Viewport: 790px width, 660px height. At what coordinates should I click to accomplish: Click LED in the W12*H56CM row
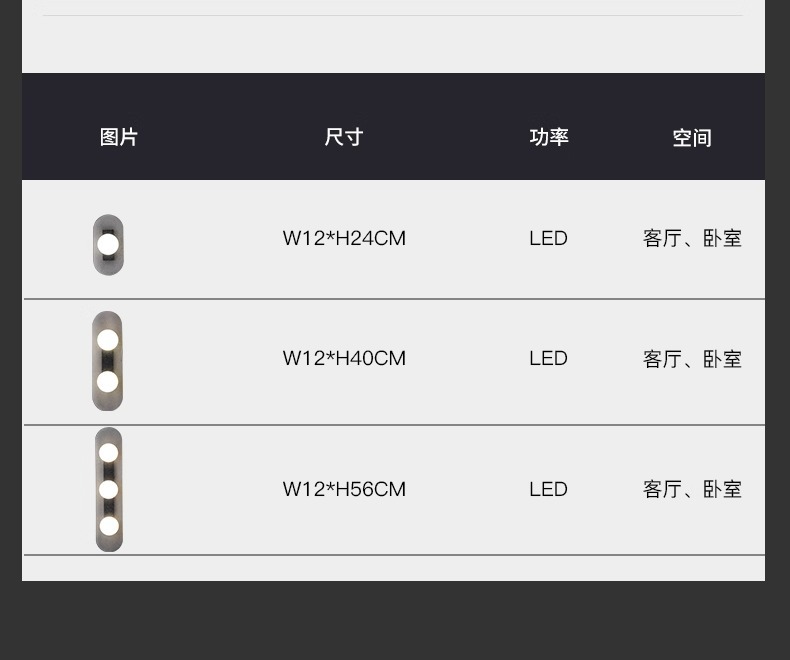point(548,489)
